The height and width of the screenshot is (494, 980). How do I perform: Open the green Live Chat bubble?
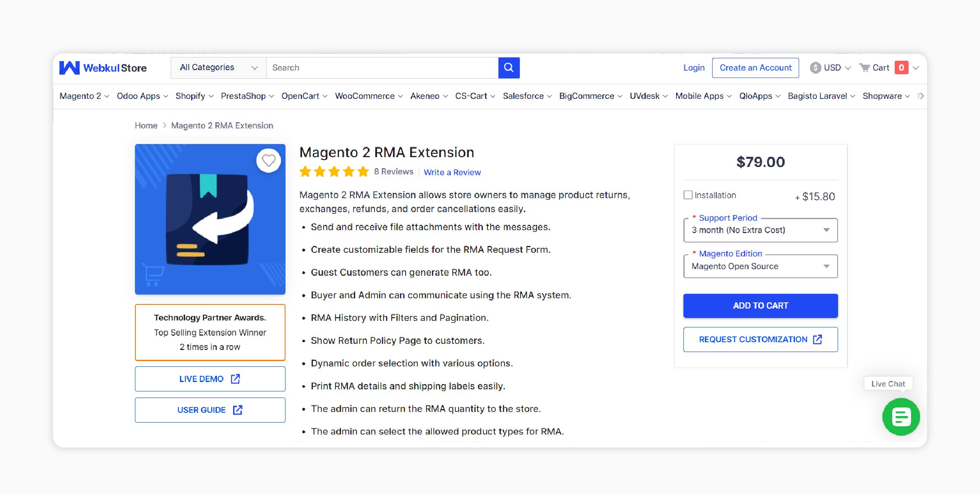(901, 417)
